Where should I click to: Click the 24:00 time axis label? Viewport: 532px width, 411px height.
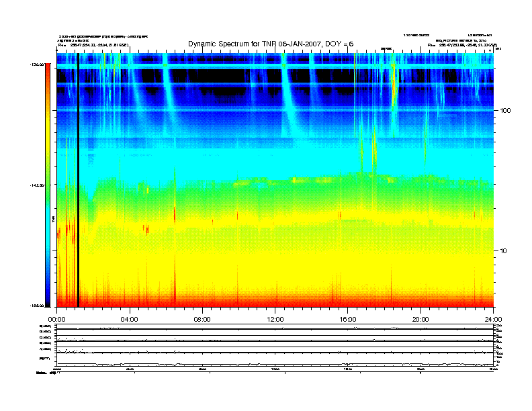[493, 320]
